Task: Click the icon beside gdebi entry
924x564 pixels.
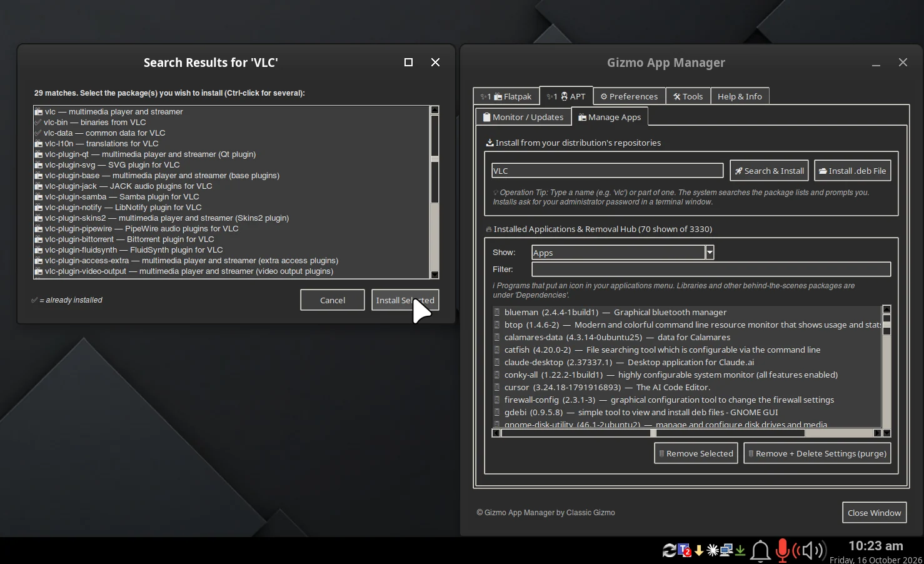Action: 497,412
